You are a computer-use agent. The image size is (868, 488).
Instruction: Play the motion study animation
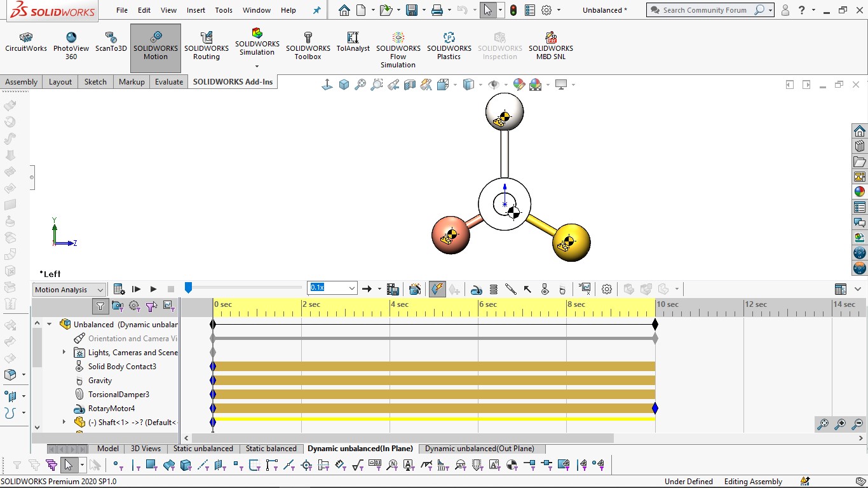click(153, 289)
